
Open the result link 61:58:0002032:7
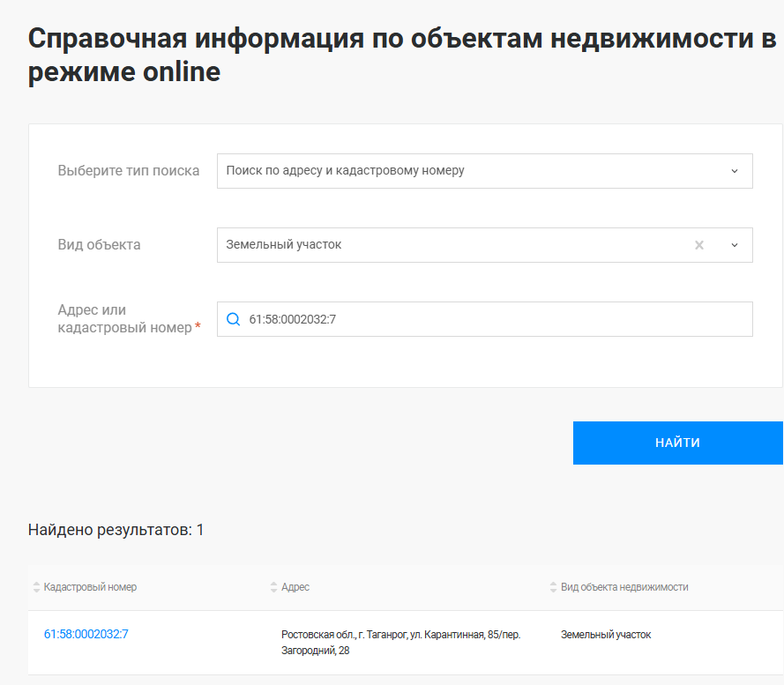tap(86, 634)
